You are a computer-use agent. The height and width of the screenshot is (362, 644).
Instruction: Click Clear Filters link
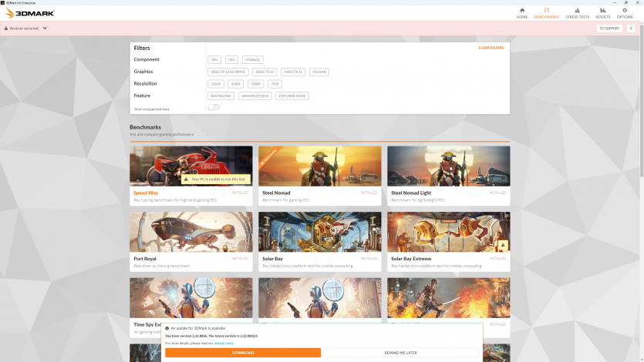coord(491,48)
